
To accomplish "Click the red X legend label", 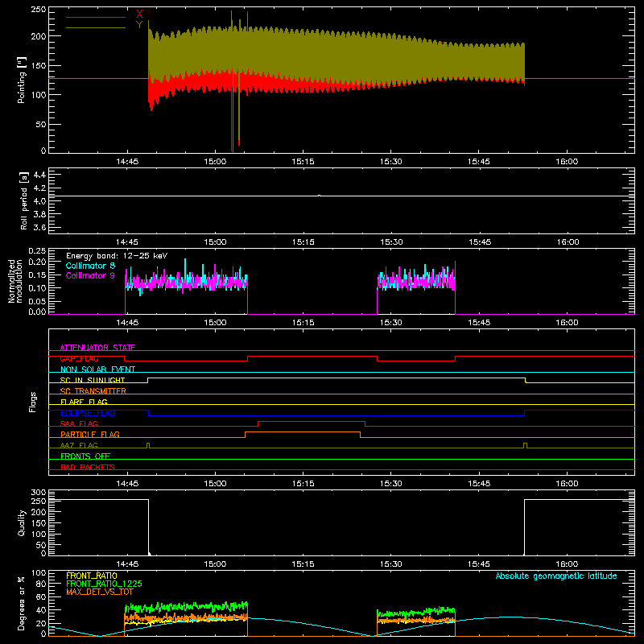I will tap(139, 14).
